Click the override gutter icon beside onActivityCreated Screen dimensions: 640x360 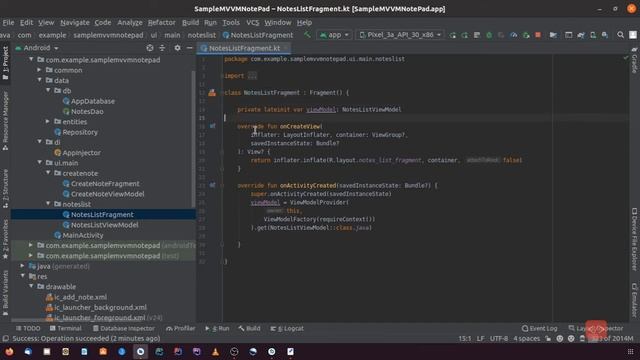(212, 185)
